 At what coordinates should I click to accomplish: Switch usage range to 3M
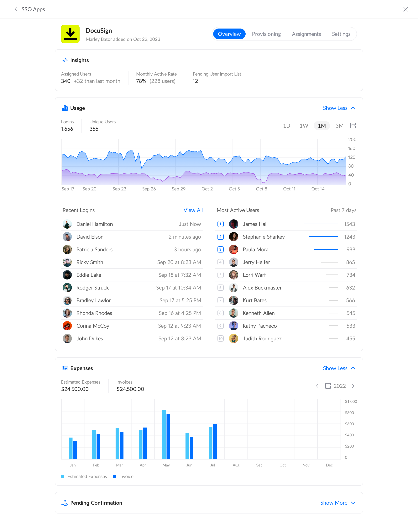click(339, 126)
